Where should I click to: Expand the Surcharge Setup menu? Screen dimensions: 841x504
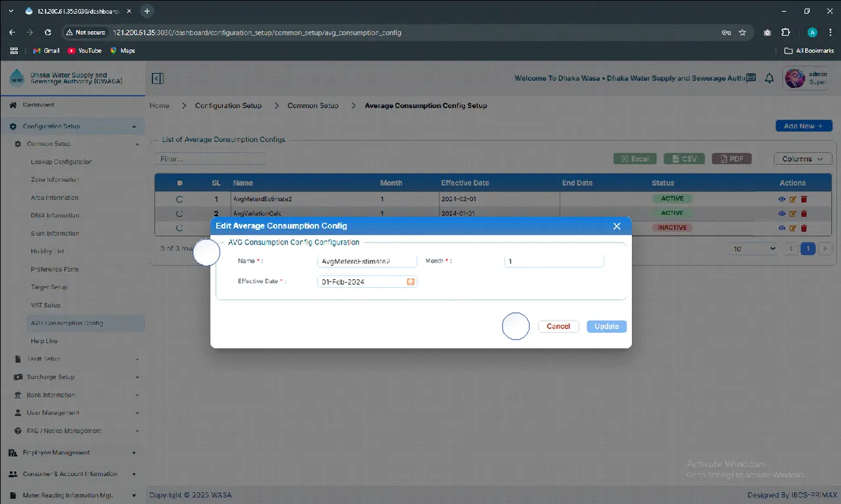tap(72, 377)
